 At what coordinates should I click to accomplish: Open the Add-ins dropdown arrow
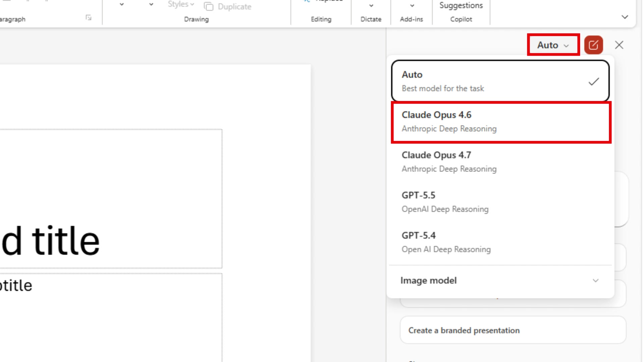(412, 6)
